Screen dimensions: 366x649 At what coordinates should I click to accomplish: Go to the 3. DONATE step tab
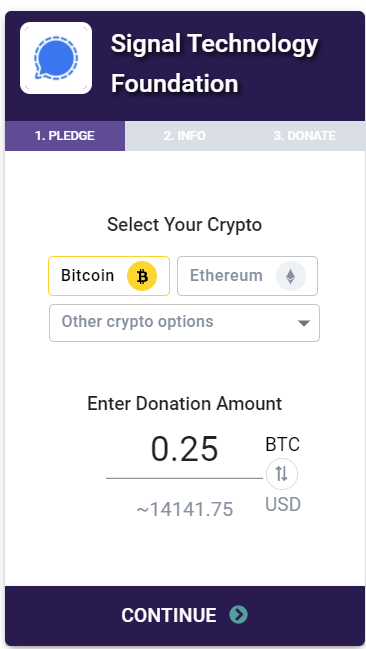(x=305, y=136)
